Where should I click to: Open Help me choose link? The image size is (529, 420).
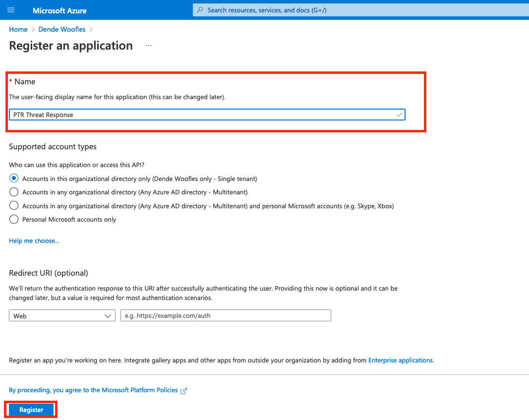coord(34,241)
